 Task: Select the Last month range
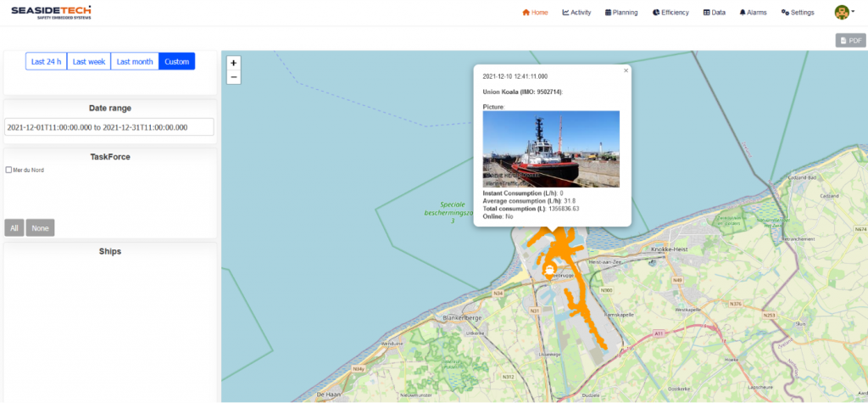point(135,61)
